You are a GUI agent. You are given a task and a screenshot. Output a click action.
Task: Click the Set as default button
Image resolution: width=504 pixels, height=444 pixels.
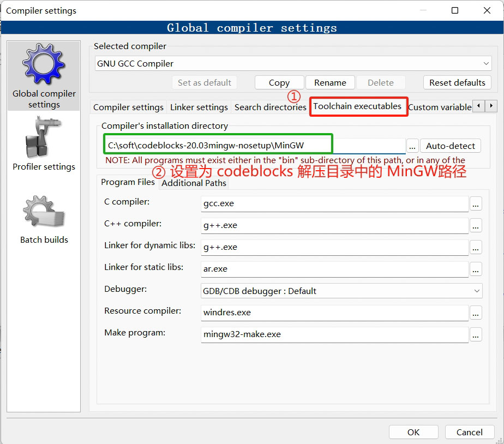(205, 82)
